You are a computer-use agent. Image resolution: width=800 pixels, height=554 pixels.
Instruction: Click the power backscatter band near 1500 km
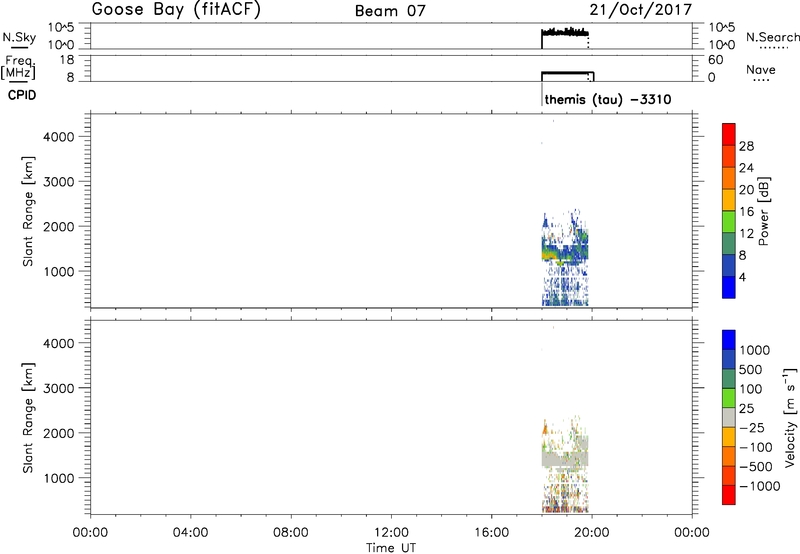pyautogui.click(x=565, y=251)
